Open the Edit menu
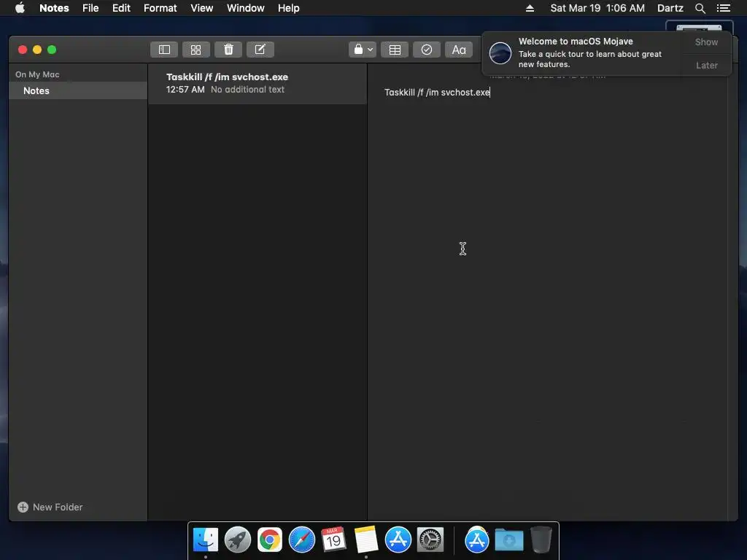 121,8
